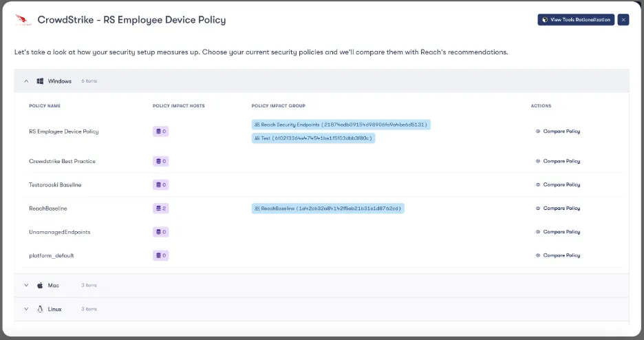
Task: Select Testarooski Baseline policy name
Action: click(55, 184)
